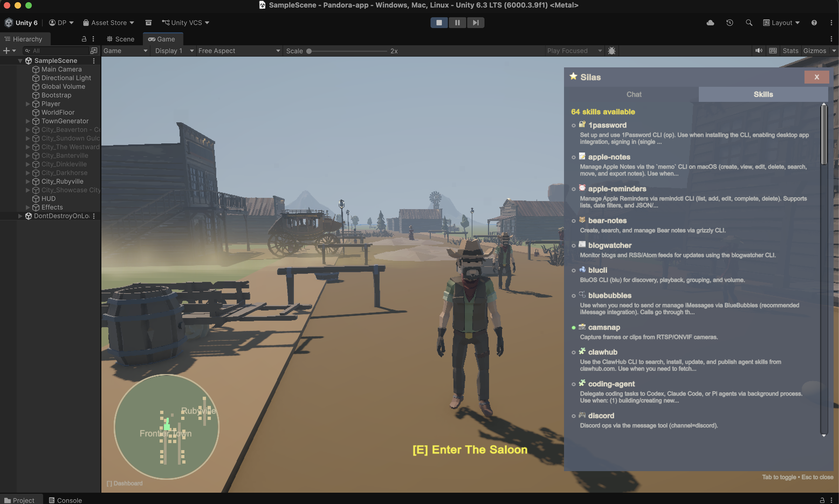Lock the Hierarchy panel
Image resolution: width=839 pixels, height=504 pixels.
click(84, 39)
